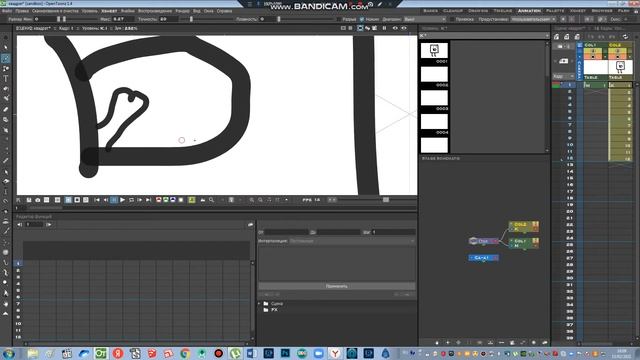Toggle the blue channel display

(x=173, y=200)
